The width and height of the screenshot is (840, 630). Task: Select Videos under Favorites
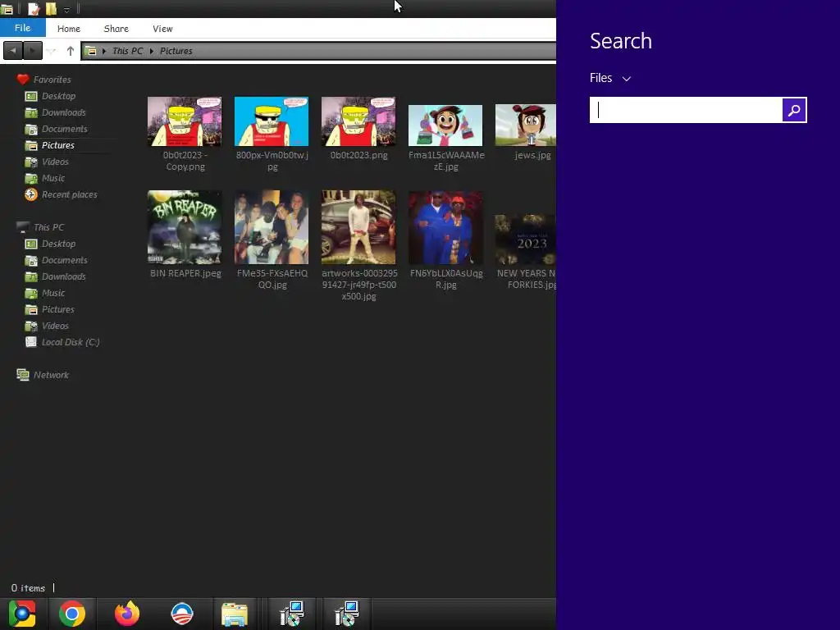coord(55,162)
